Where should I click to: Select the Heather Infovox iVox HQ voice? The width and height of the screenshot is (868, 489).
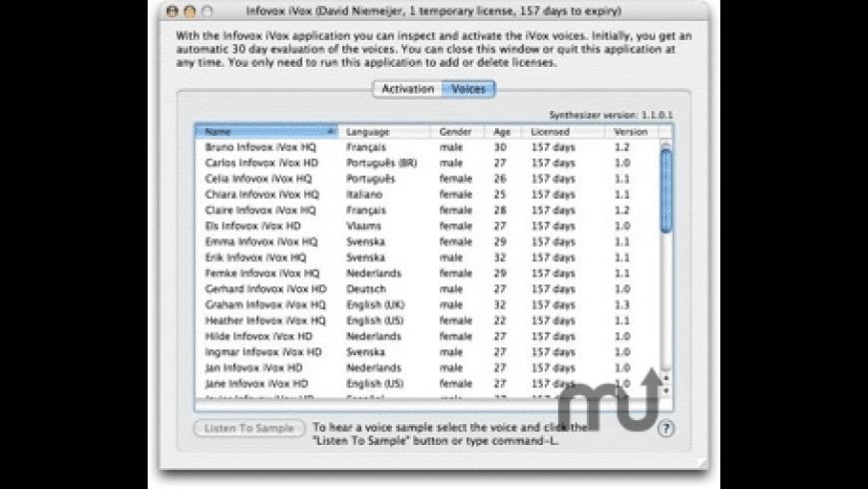[x=427, y=320]
